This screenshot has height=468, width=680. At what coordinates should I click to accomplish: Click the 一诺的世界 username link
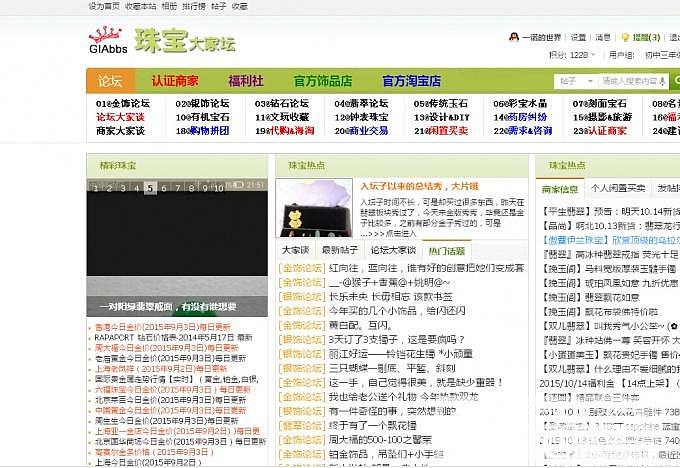pyautogui.click(x=542, y=37)
